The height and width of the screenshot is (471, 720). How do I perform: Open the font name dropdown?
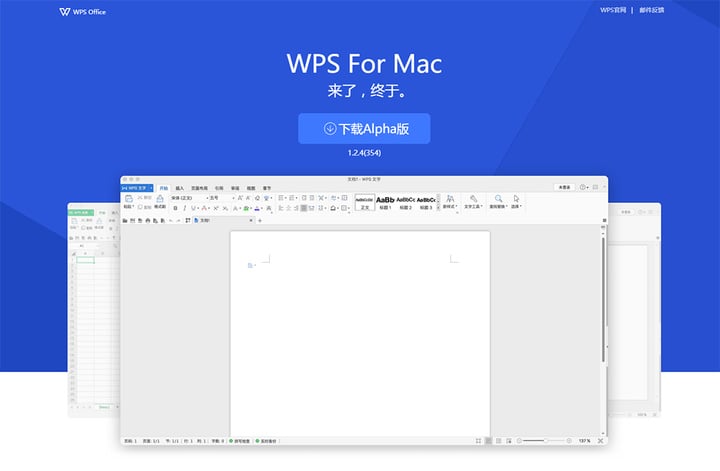pyautogui.click(x=189, y=198)
